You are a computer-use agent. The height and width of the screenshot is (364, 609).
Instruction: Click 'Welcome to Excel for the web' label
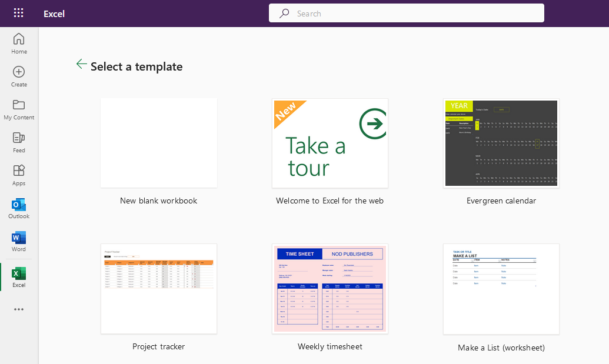(x=330, y=201)
